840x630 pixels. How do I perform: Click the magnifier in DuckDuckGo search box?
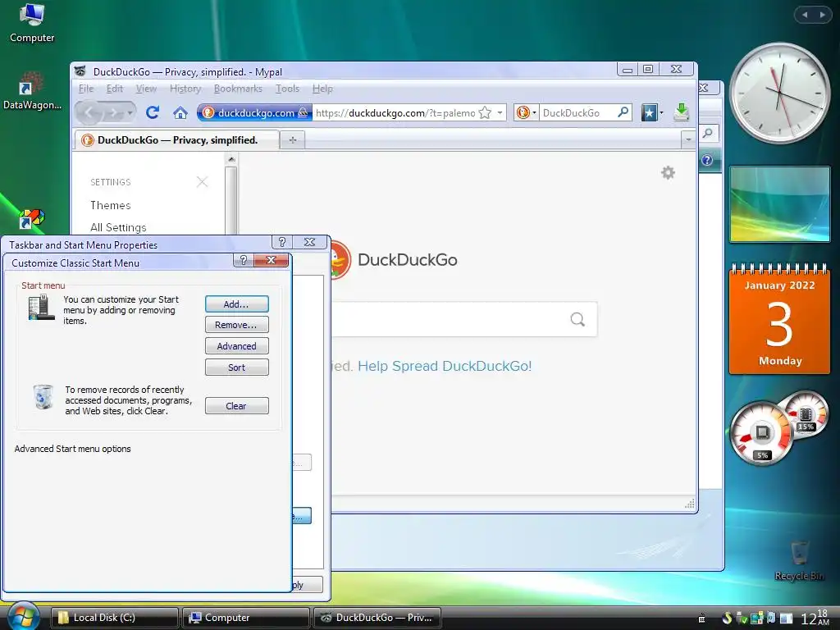tap(577, 319)
